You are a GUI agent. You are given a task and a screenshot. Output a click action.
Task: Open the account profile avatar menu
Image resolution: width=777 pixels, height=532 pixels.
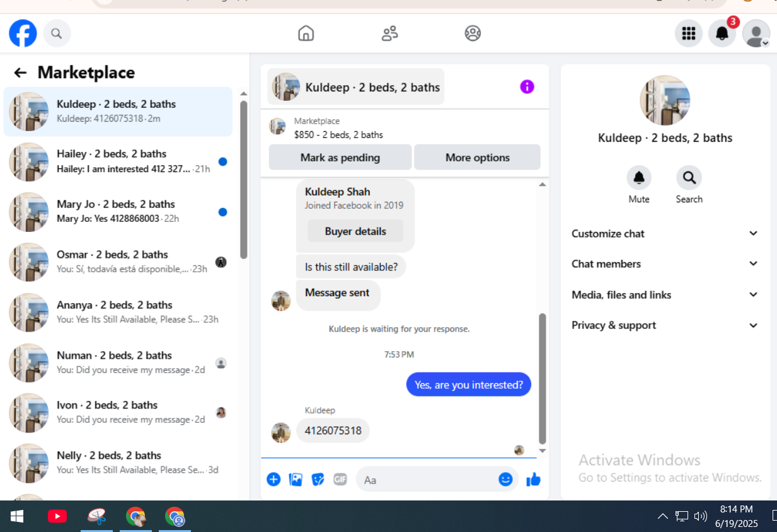756,33
